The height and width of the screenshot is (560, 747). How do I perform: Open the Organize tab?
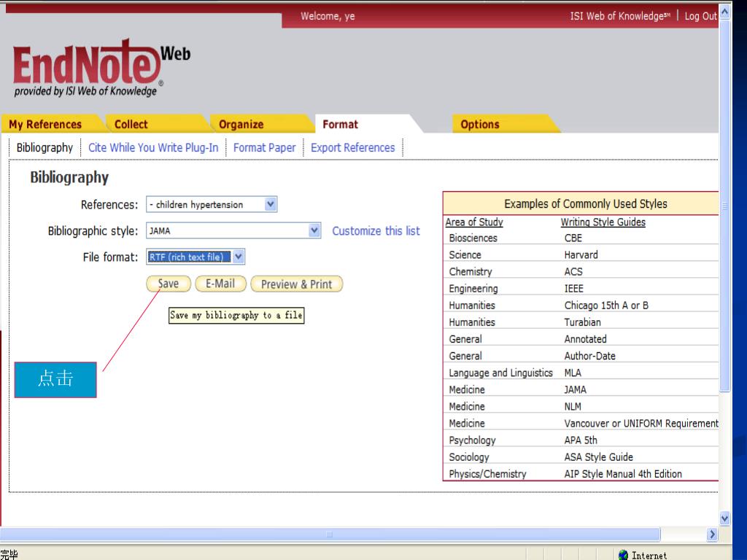click(241, 124)
